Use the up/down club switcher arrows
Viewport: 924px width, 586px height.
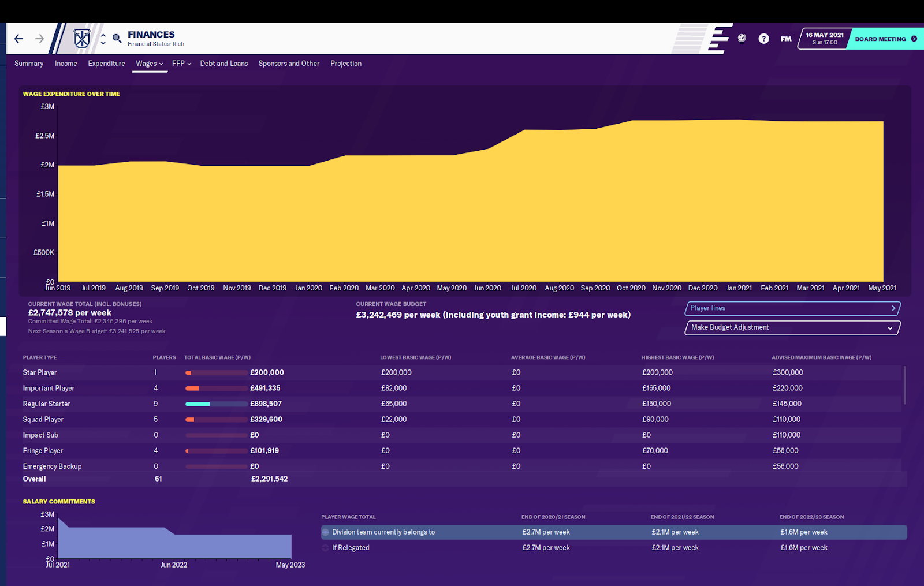point(103,39)
